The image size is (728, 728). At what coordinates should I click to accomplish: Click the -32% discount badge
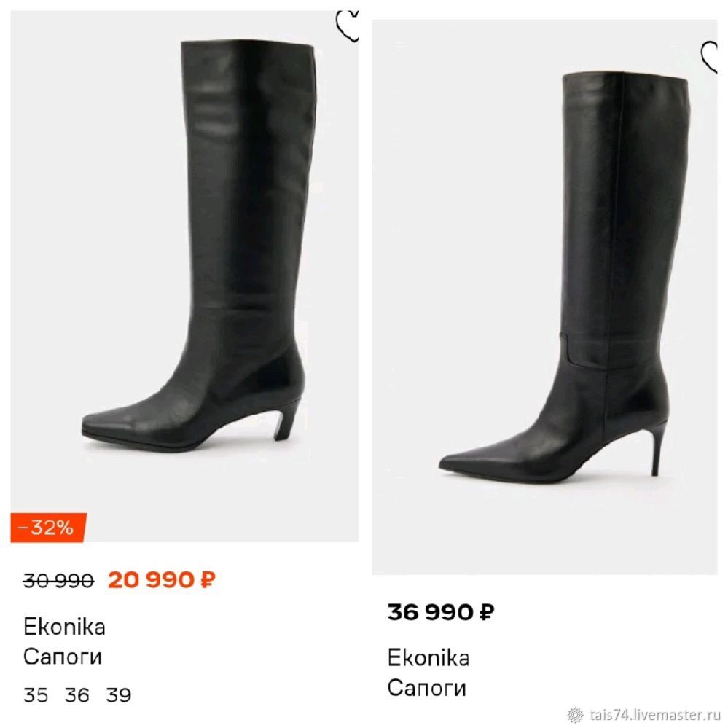click(x=48, y=528)
